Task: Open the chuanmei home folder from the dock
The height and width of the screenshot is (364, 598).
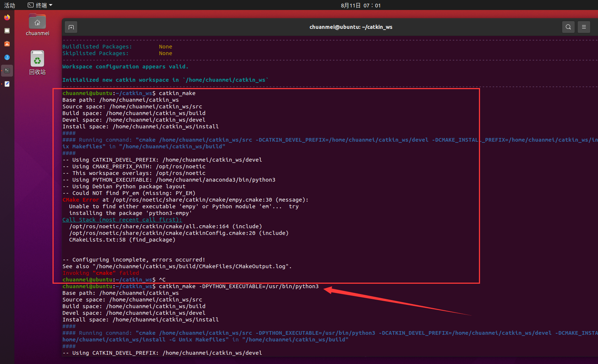Action: point(37,21)
